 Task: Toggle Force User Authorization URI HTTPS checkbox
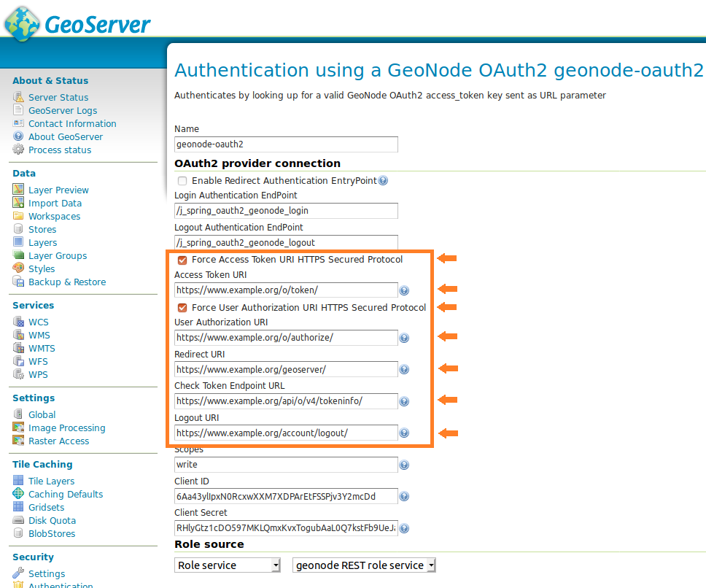coord(182,308)
